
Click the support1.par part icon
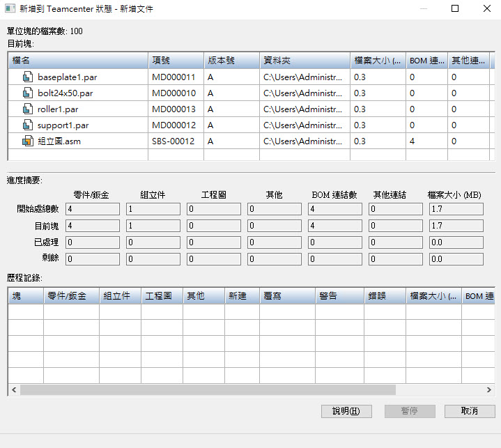pos(28,125)
